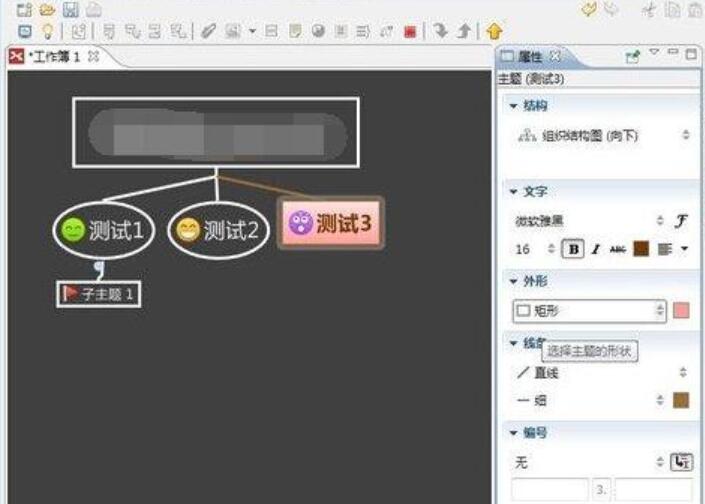This screenshot has height=504, width=705.
Task: Switch to the 工作簿 1 tab
Action: pyautogui.click(x=54, y=57)
